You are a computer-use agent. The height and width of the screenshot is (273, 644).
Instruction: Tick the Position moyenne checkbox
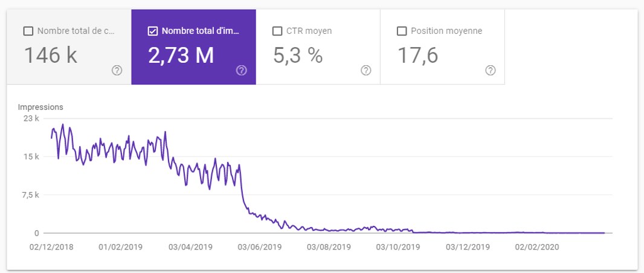tap(402, 31)
